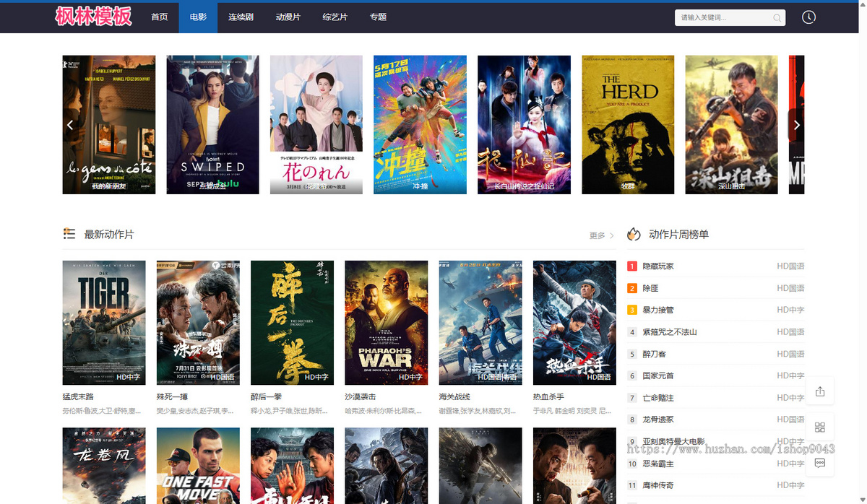Select the 电影 navigation tab
867x504 pixels.
pos(198,17)
